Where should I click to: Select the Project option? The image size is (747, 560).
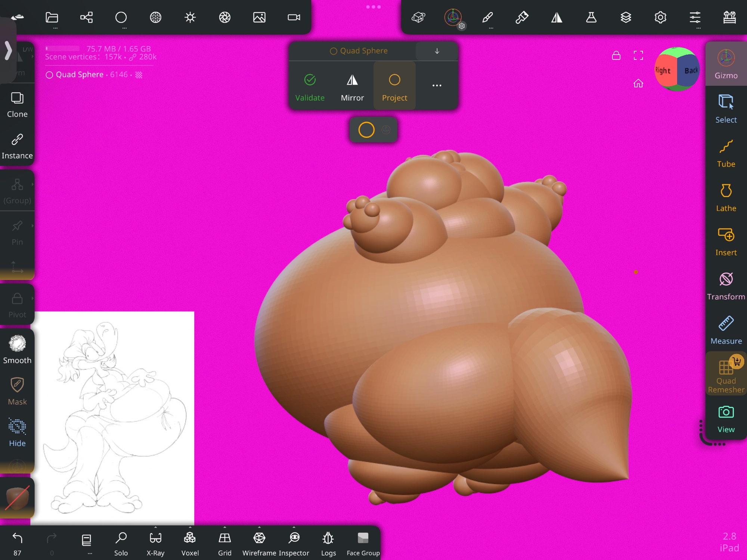[x=394, y=87]
